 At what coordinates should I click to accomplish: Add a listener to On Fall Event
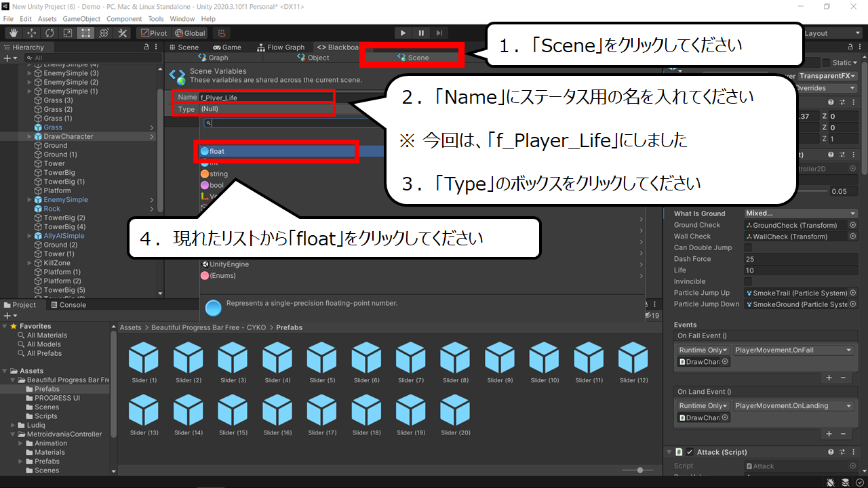829,378
